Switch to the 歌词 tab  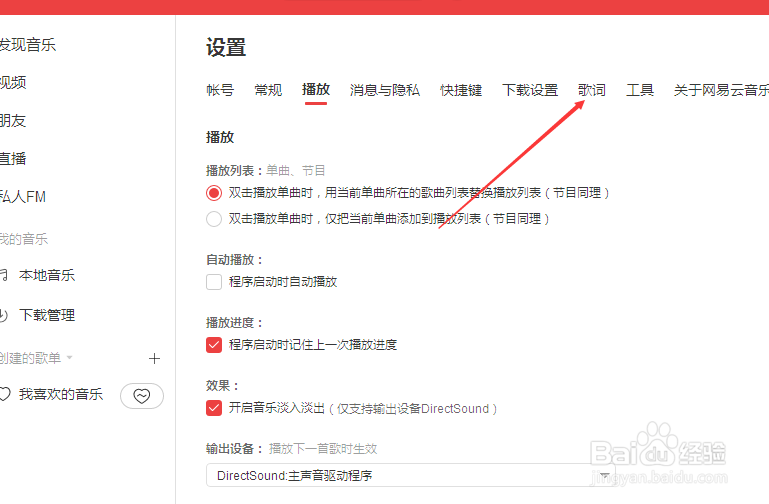591,90
